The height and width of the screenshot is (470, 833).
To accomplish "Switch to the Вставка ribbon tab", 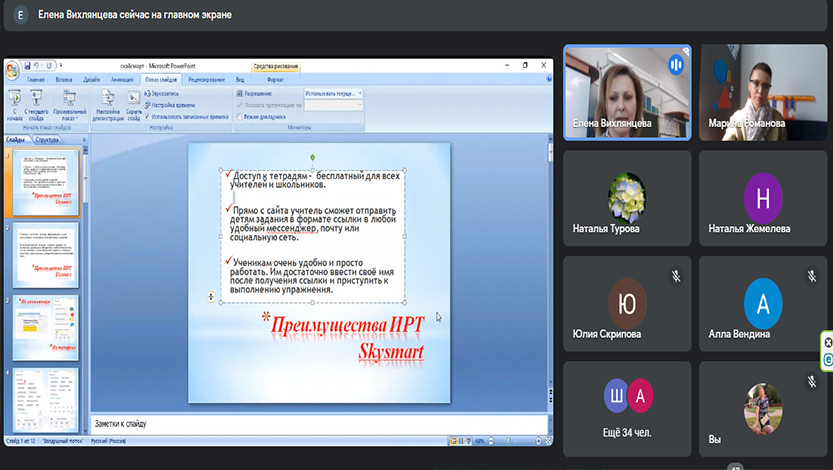I will pos(64,78).
